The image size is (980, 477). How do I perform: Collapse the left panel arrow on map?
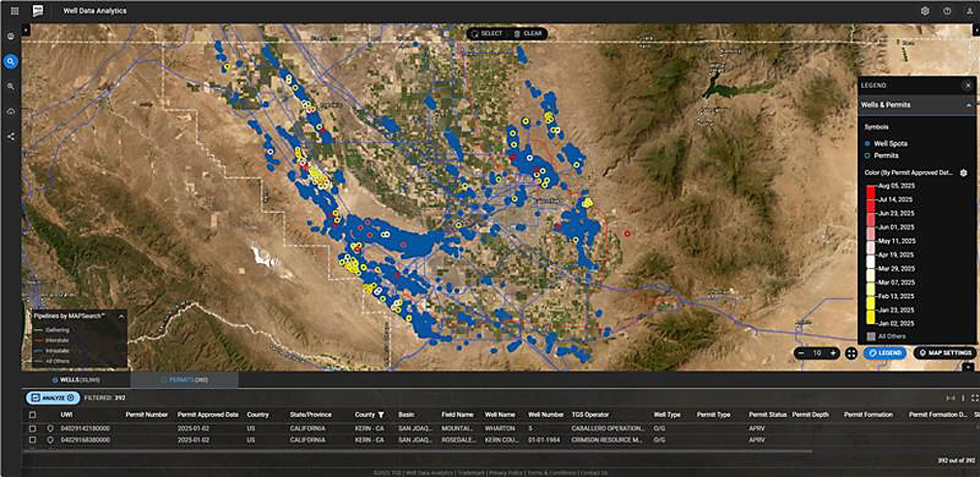click(26, 31)
